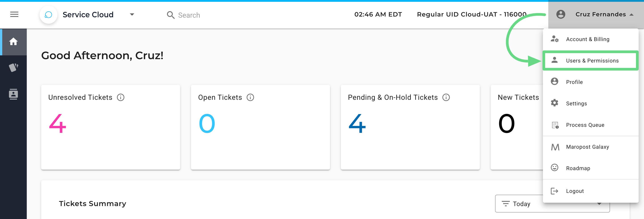
Task: Open Profile from the user menu
Action: pyautogui.click(x=574, y=82)
